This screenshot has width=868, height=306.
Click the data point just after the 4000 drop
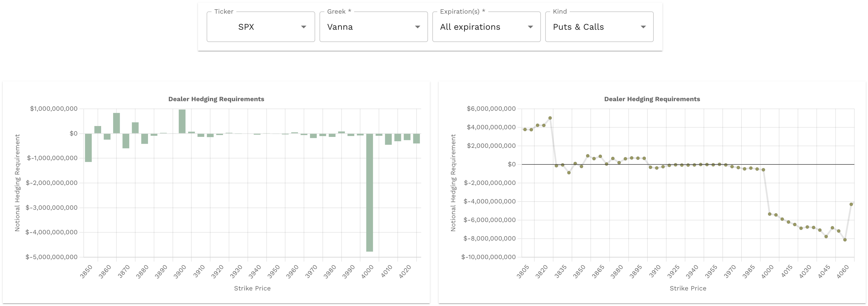[x=770, y=214]
